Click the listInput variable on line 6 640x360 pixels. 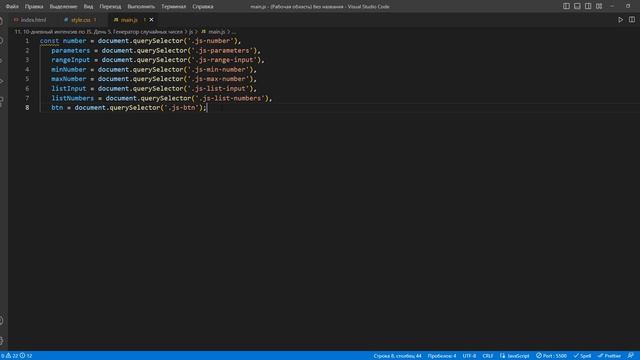coord(69,89)
